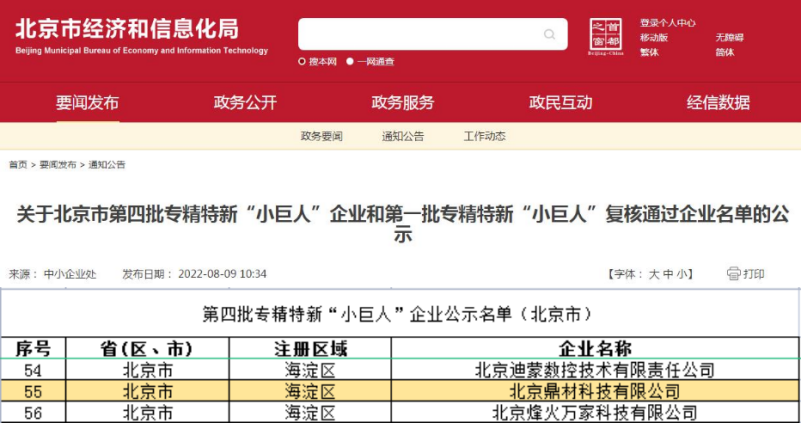Click 登录个人中心 login link

tap(667, 23)
